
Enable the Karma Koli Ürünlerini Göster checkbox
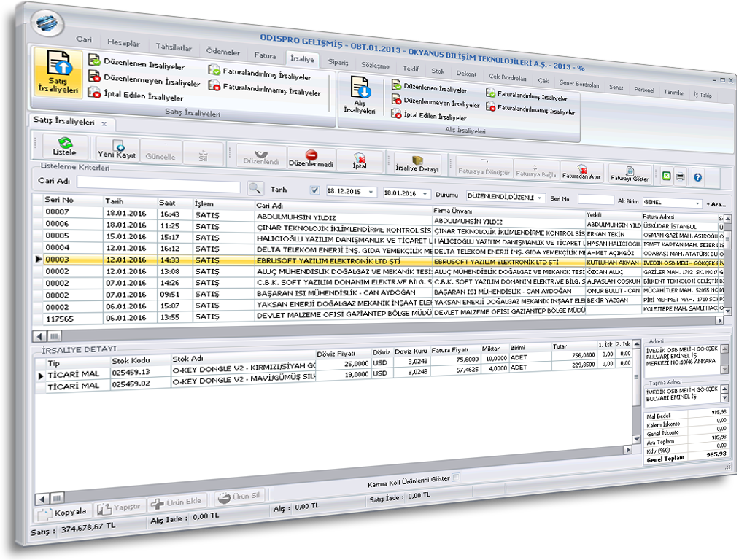tap(456, 477)
